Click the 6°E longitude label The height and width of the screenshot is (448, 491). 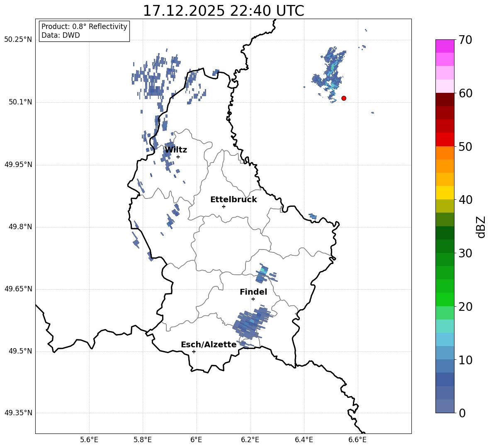tap(196, 440)
